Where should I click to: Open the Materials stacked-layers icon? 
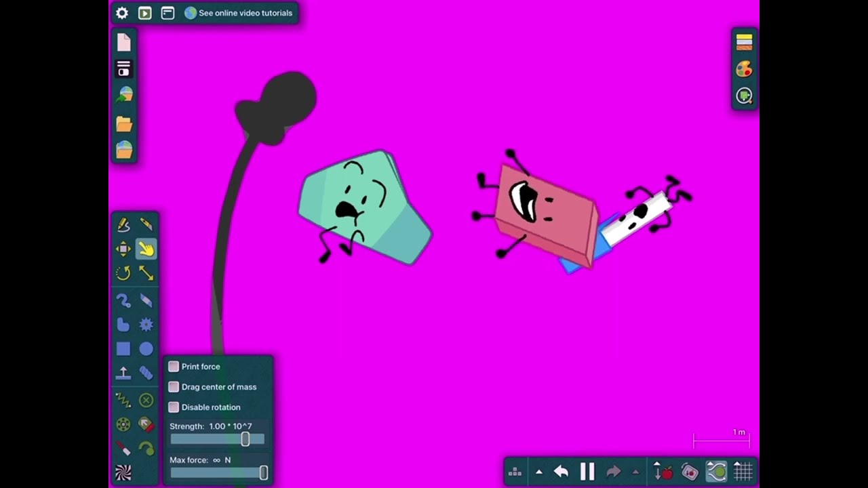(744, 42)
